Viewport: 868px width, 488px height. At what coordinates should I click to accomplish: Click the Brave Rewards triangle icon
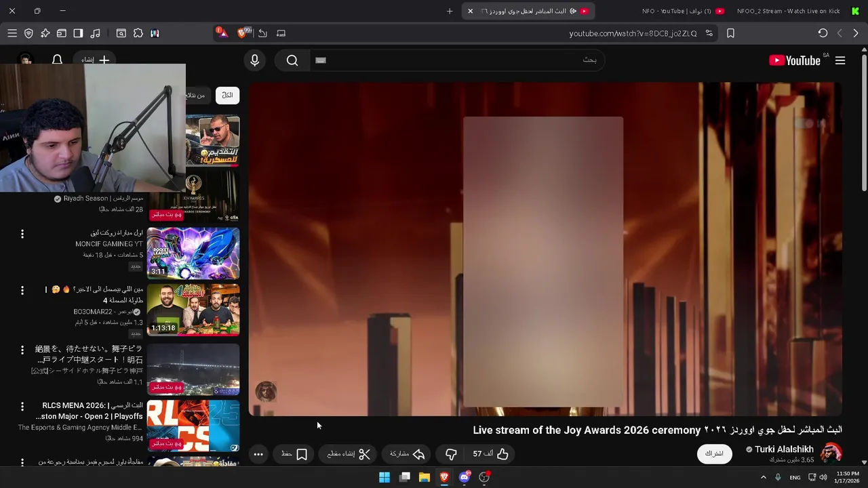[x=222, y=33]
